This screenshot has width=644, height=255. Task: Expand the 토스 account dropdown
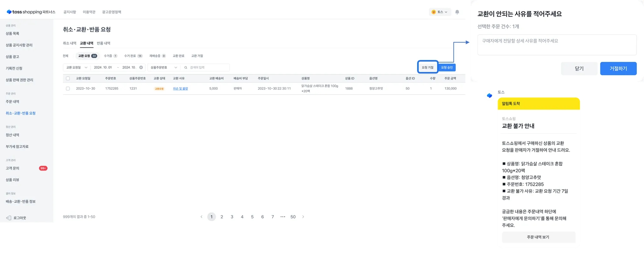click(x=440, y=12)
